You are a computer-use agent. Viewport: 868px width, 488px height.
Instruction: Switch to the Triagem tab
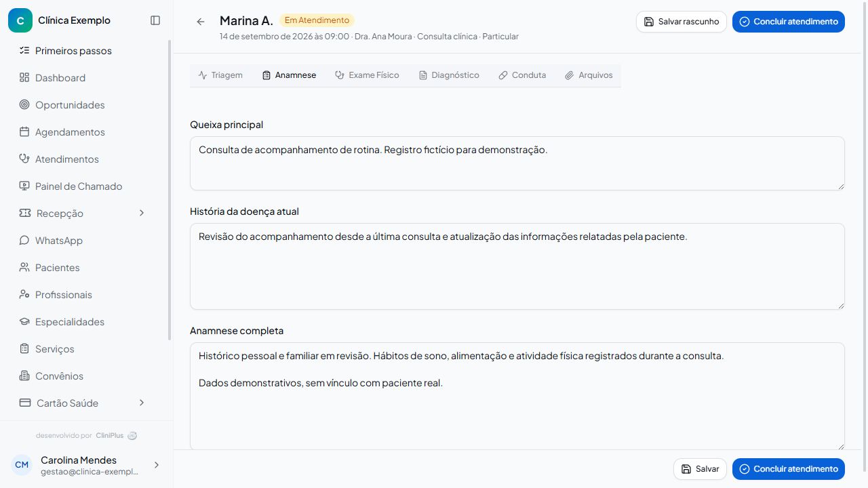click(220, 75)
